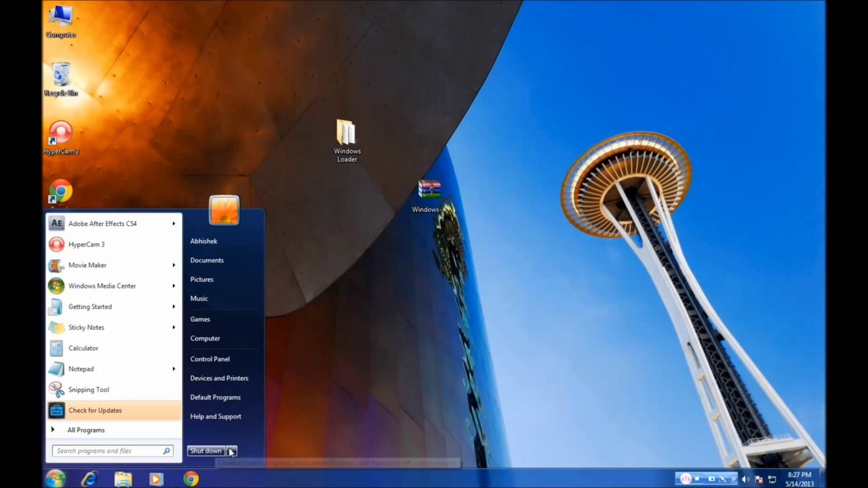Click Windows Media Center green icon
The width and height of the screenshot is (868, 488).
click(x=57, y=286)
